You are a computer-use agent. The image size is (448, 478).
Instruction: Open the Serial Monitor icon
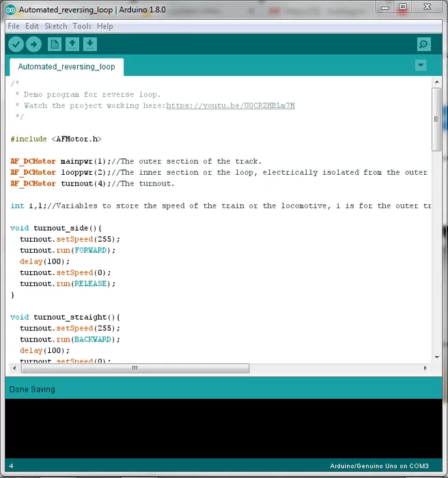[x=424, y=44]
